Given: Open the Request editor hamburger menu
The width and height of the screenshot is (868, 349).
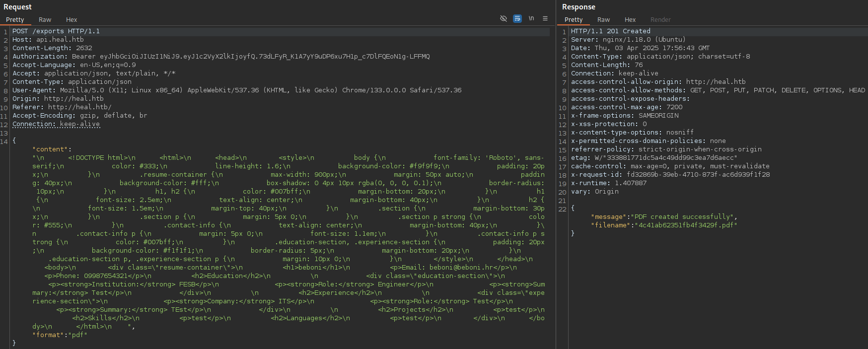Looking at the screenshot, I should (x=545, y=18).
